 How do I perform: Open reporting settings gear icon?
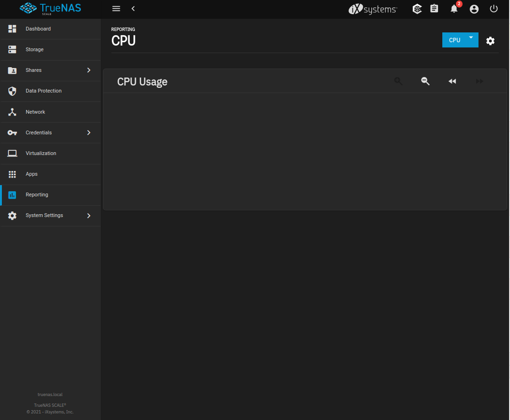point(490,40)
